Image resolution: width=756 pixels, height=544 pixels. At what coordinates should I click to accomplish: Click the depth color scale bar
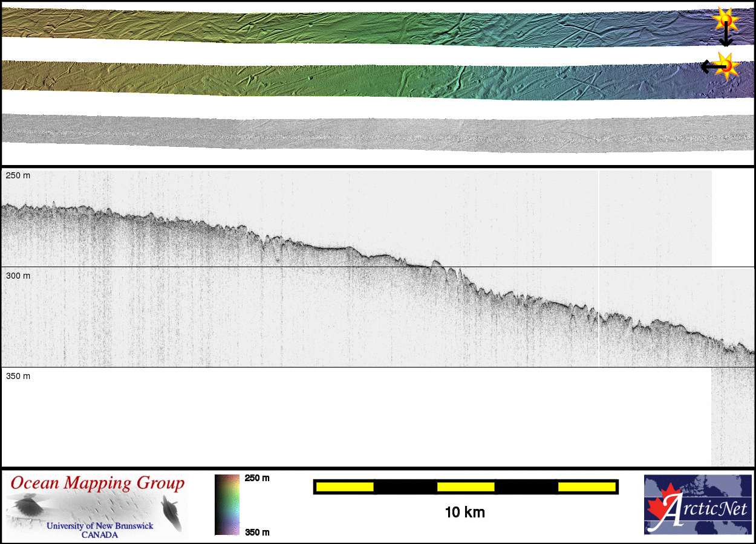227,505
